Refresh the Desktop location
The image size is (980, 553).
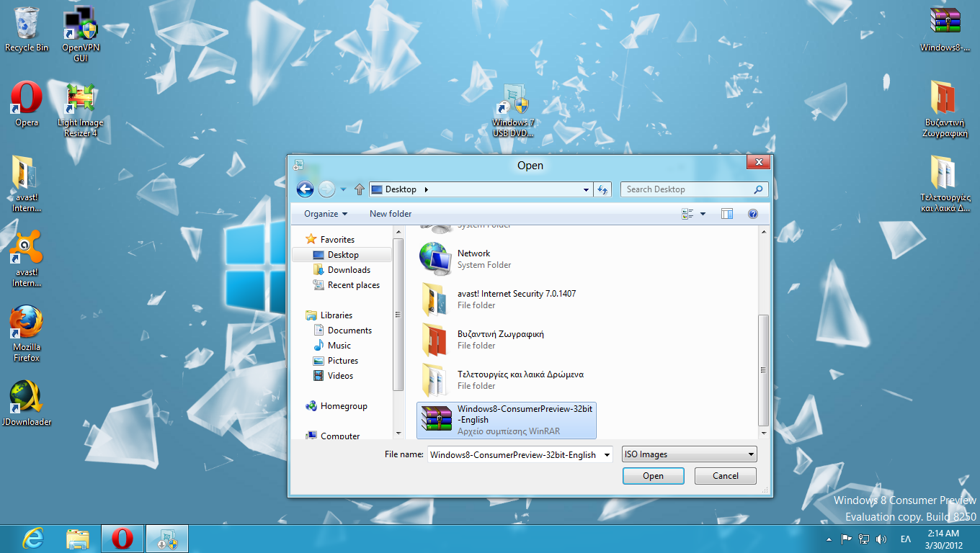603,189
